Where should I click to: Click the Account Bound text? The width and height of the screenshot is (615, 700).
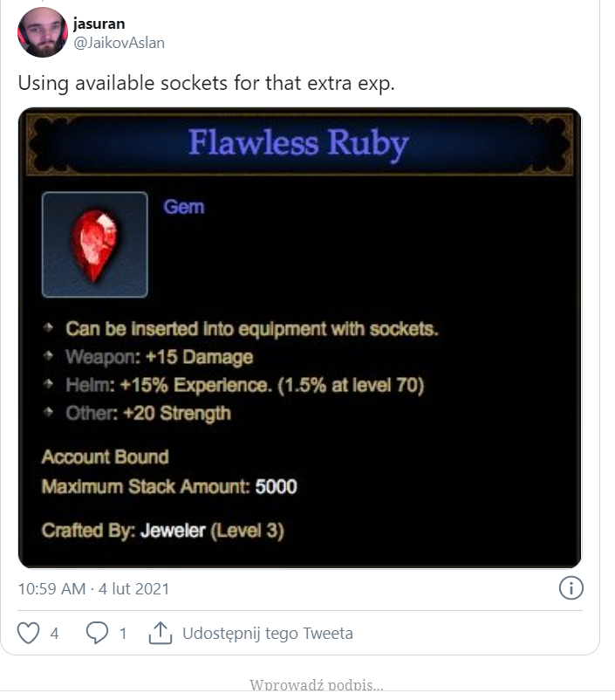coord(105,456)
